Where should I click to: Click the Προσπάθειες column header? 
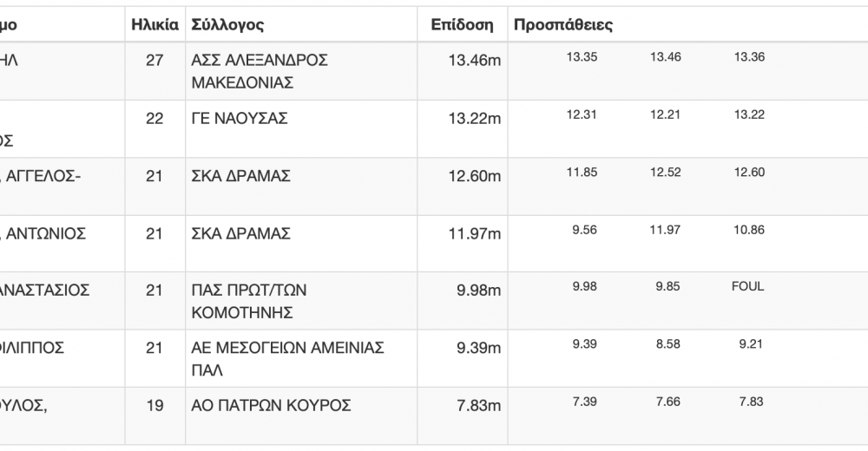(563, 25)
